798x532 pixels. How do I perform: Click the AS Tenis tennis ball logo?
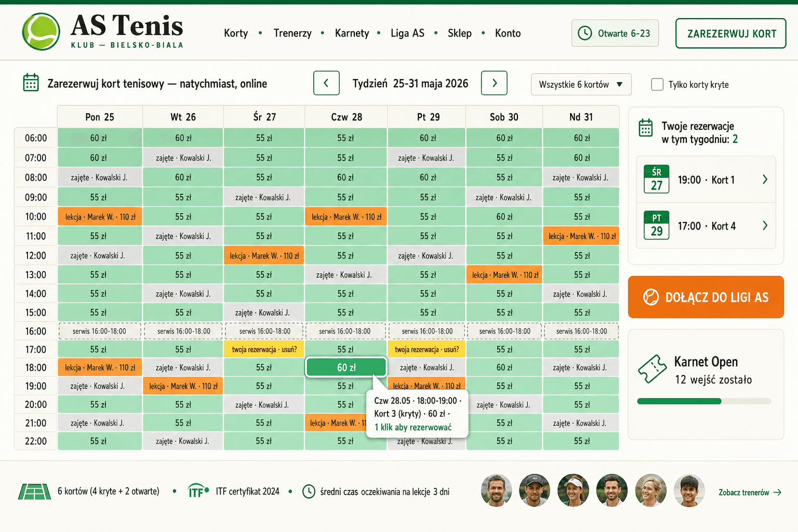coord(41,32)
